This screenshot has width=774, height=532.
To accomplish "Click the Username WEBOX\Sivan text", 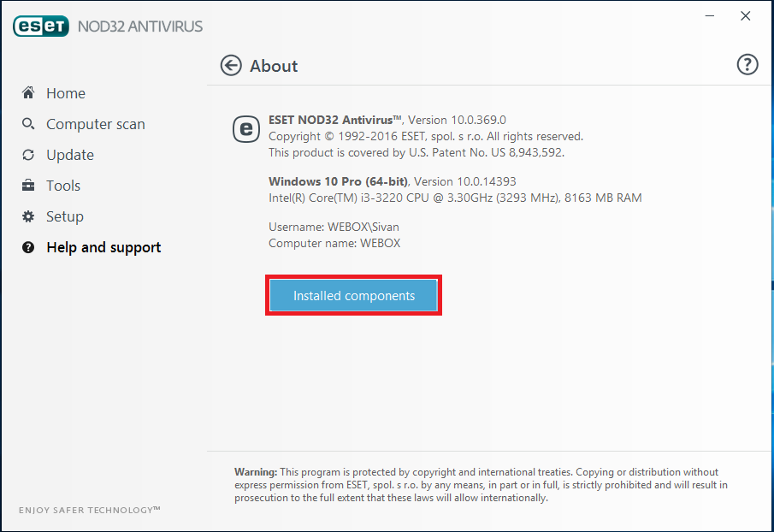I will click(x=334, y=227).
